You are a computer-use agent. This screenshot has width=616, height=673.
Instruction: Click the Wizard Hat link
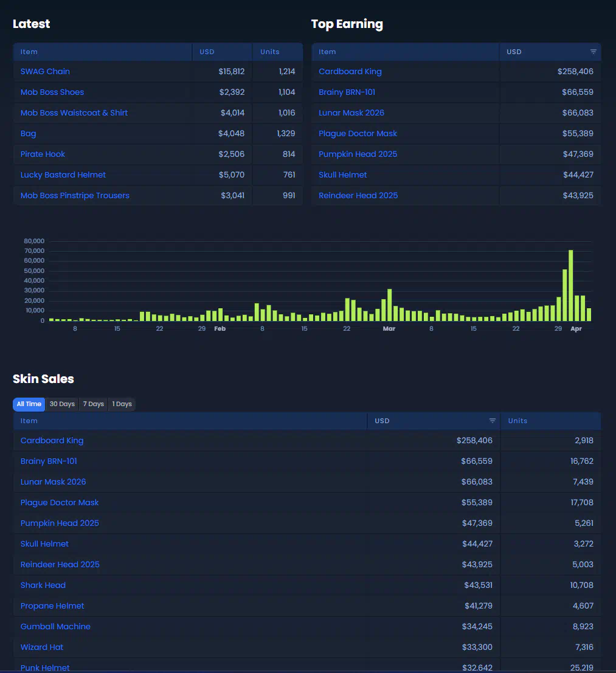pyautogui.click(x=42, y=647)
